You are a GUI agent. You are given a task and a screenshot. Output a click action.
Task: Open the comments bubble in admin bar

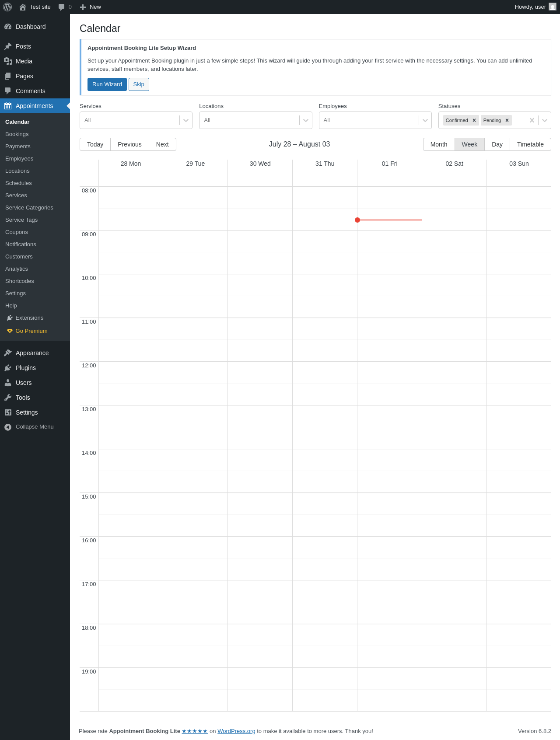[x=62, y=7]
